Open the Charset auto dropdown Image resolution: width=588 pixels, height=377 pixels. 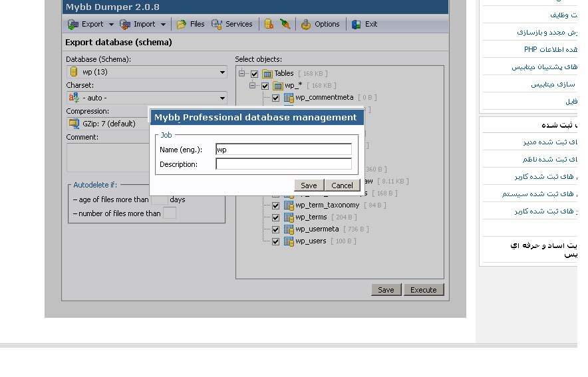pos(146,98)
